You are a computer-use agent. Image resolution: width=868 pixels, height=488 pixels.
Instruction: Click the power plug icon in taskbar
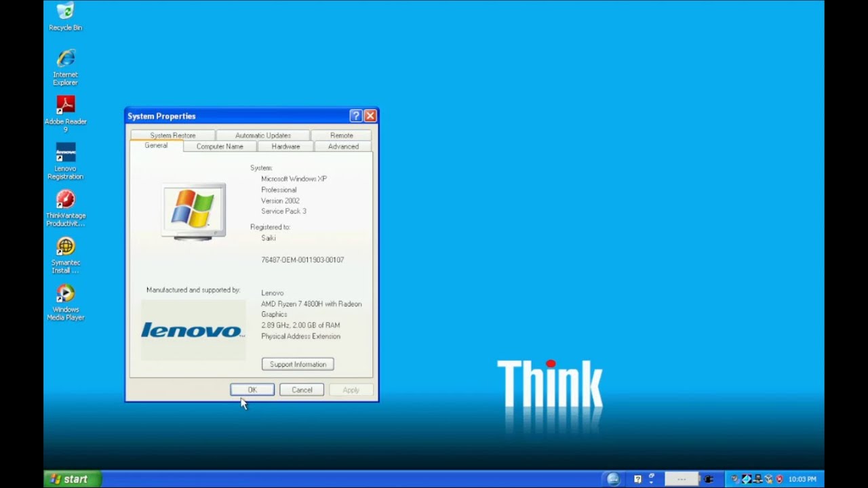(708, 479)
